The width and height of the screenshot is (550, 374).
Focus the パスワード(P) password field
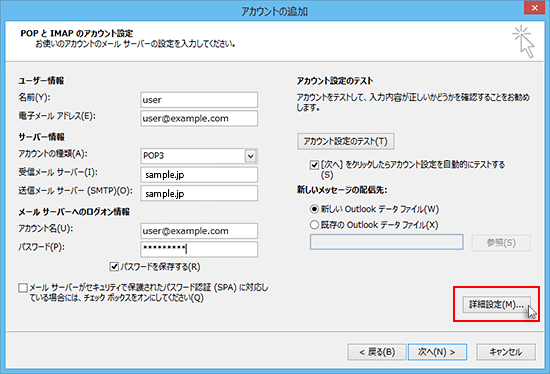(199, 249)
